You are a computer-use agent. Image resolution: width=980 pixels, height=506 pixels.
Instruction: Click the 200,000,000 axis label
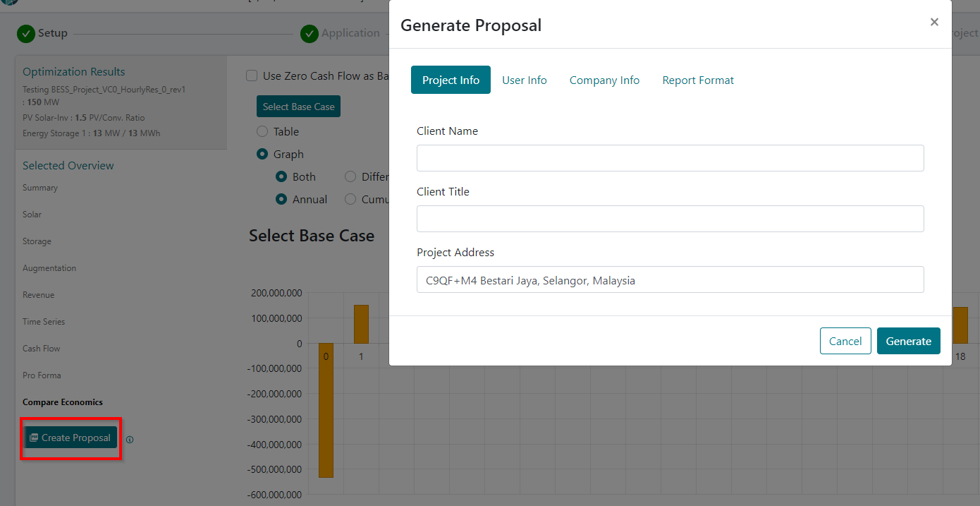[276, 294]
